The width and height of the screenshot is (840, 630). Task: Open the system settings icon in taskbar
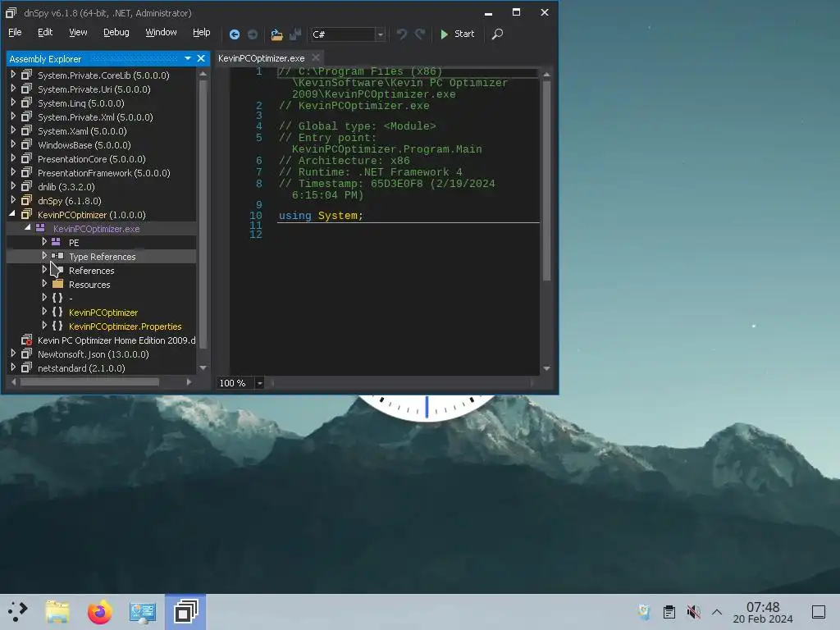(143, 611)
